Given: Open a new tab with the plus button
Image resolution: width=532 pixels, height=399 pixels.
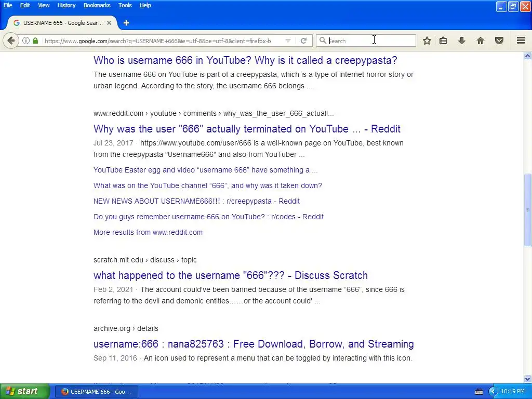Looking at the screenshot, I should (126, 23).
